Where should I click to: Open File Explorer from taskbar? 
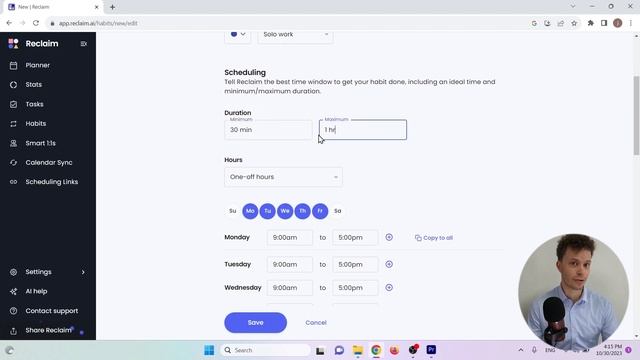click(x=358, y=350)
